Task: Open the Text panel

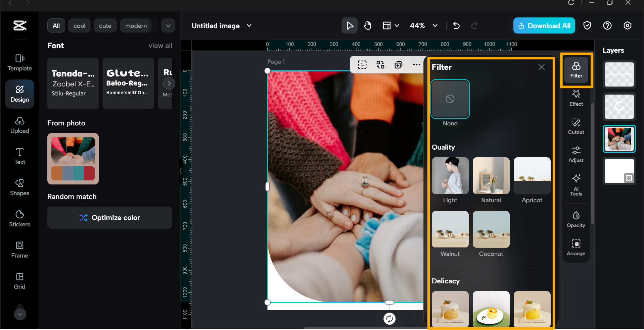Action: (20, 156)
